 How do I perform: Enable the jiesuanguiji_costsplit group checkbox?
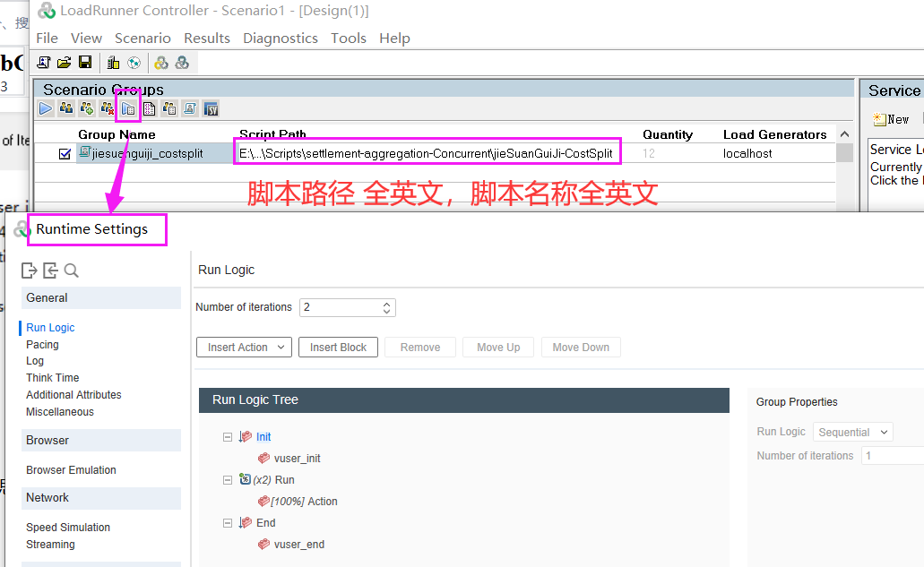coord(65,151)
